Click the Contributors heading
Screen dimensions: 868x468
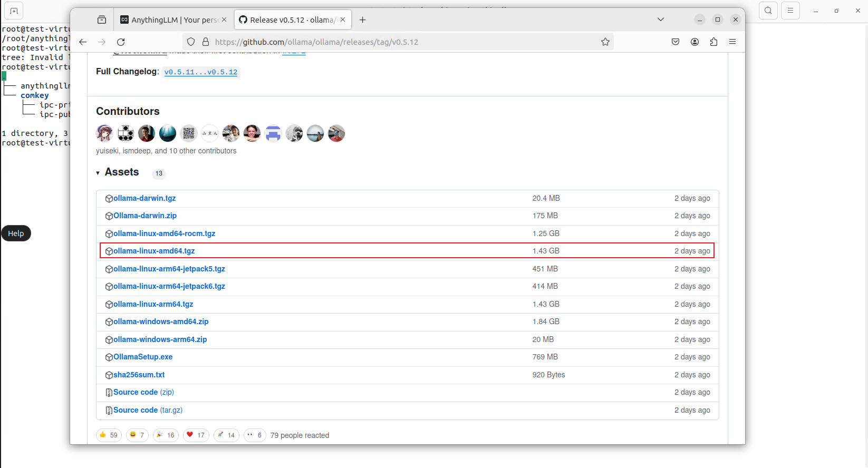click(128, 111)
